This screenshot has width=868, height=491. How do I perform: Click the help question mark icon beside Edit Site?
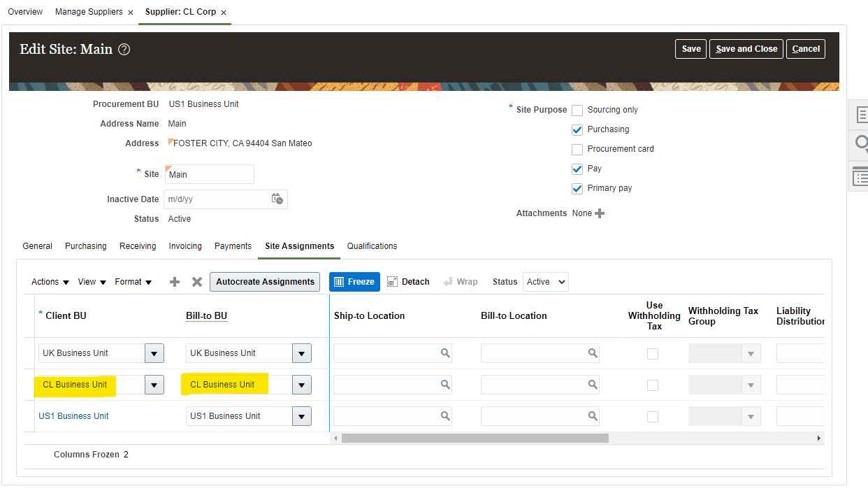click(x=124, y=50)
